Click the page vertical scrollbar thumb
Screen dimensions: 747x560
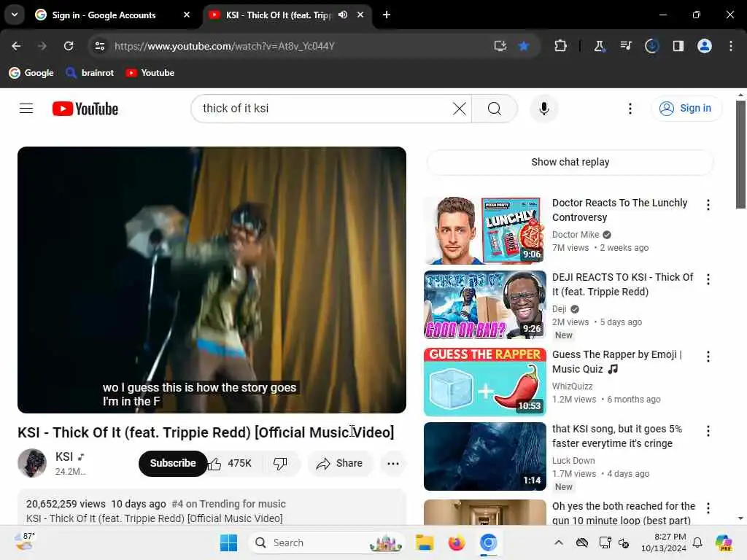[740, 155]
